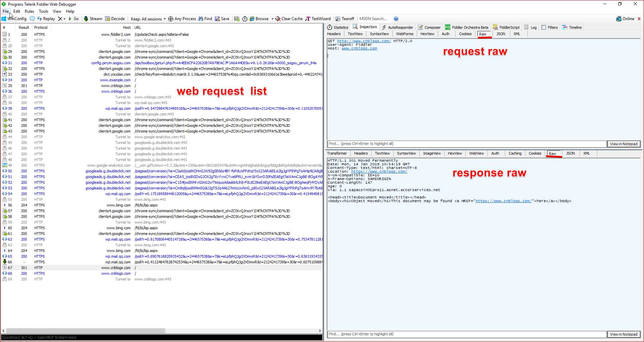
Task: Open the File menu
Action: coord(6,11)
